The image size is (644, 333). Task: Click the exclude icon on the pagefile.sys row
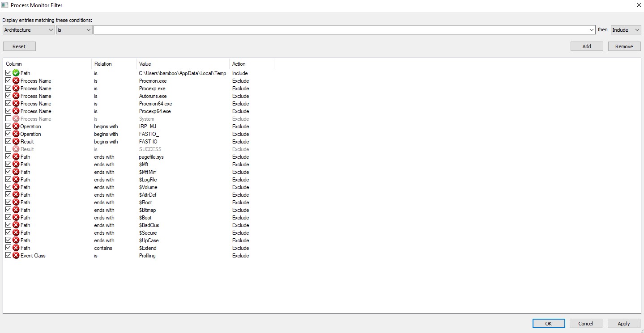[x=16, y=156]
